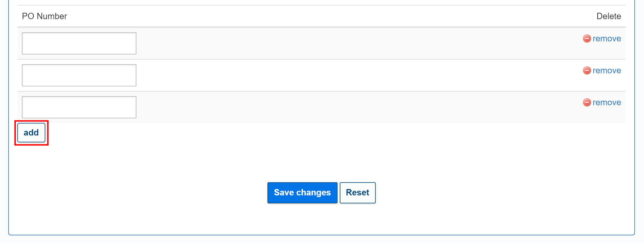The height and width of the screenshot is (243, 644).
Task: Focus the first PO Number input field
Action: 79,43
